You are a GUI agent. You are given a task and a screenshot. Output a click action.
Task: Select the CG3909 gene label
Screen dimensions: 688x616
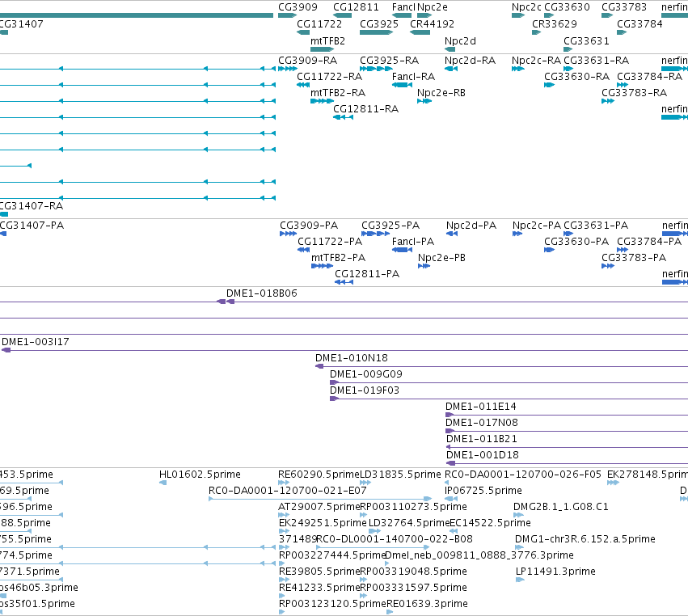tap(298, 7)
